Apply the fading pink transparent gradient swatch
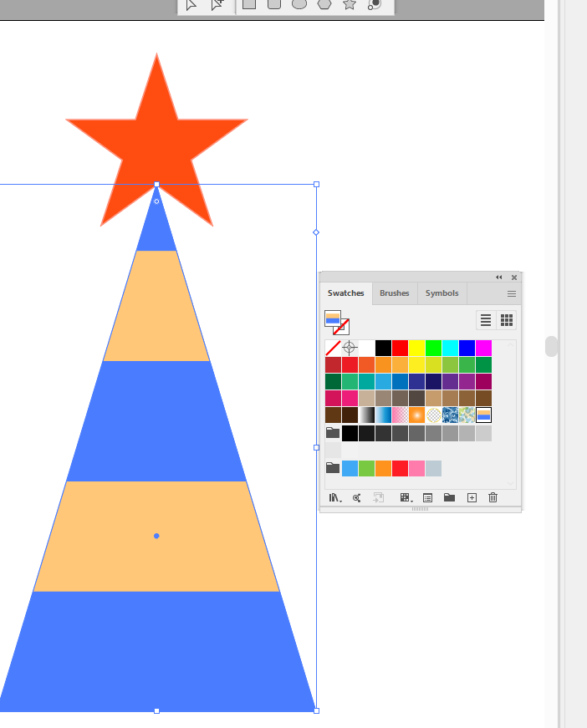Image resolution: width=587 pixels, height=728 pixels. click(400, 415)
